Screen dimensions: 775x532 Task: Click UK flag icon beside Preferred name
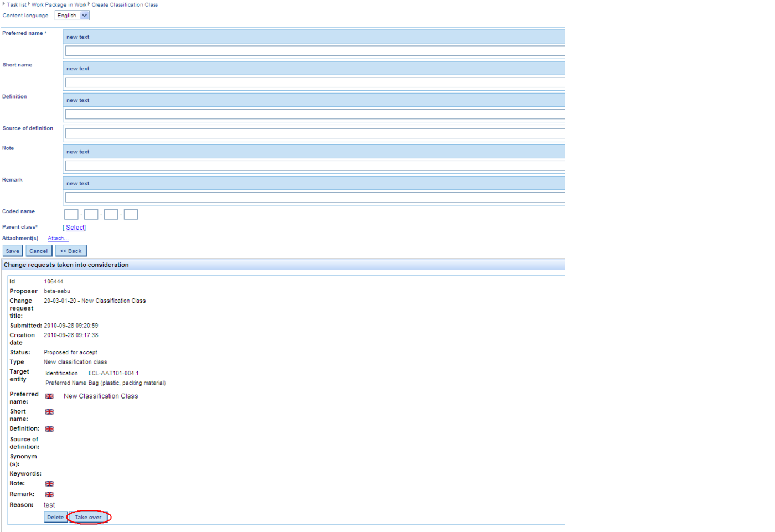49,396
